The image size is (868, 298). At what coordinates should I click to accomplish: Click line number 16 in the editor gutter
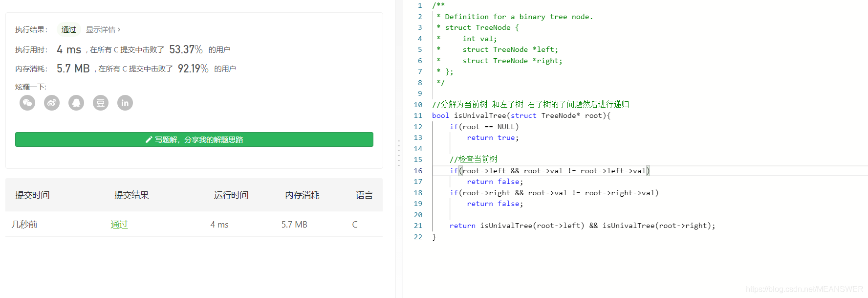418,171
